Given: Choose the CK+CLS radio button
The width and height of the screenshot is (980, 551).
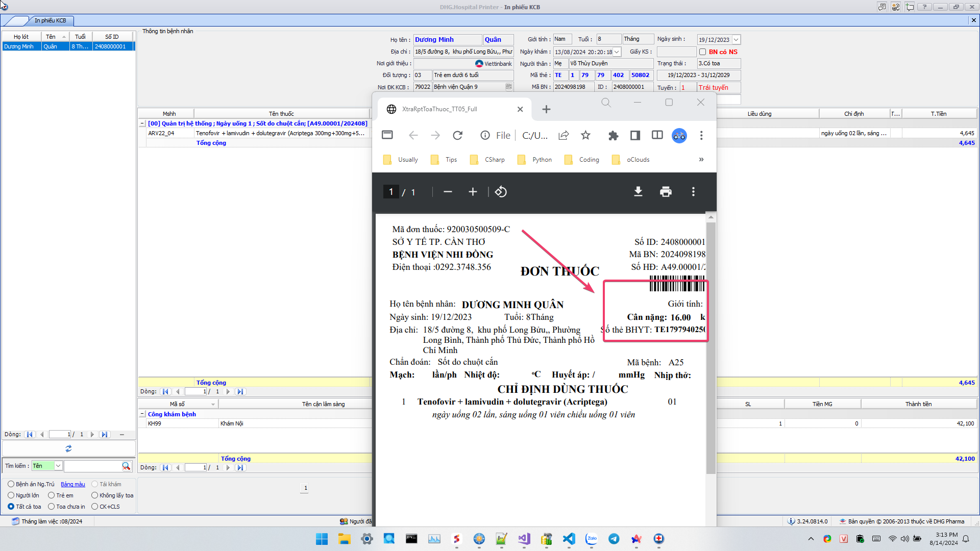Looking at the screenshot, I should 94,507.
